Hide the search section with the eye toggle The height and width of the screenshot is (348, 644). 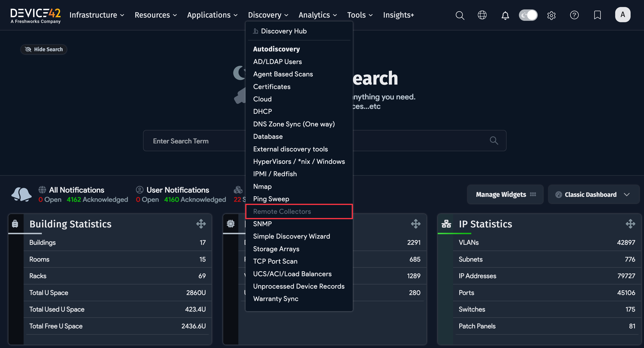pos(43,49)
